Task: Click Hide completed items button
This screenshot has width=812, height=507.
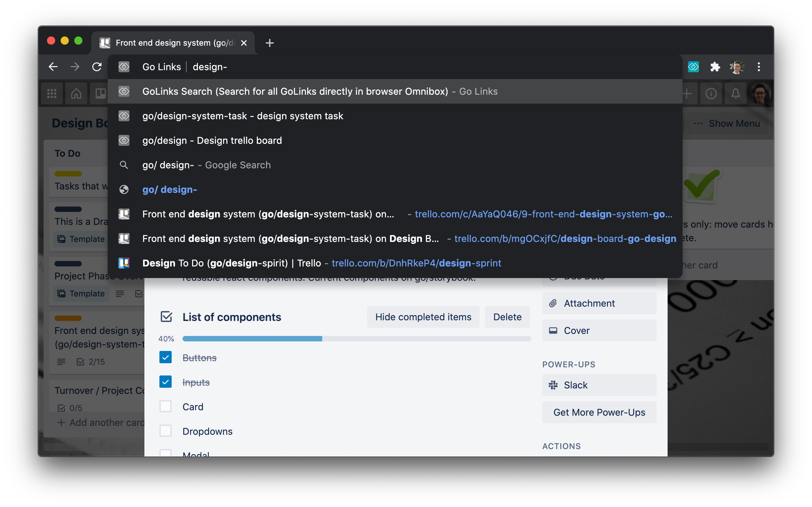Action: pos(423,317)
